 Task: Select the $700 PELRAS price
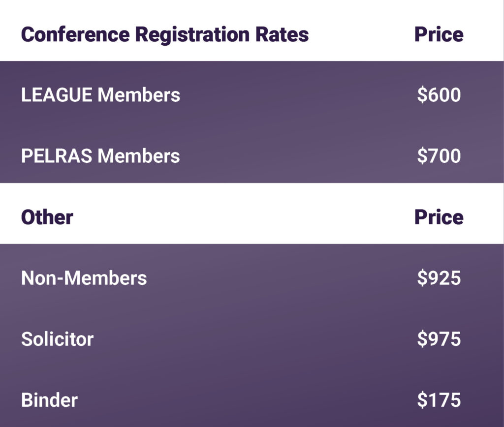click(439, 156)
